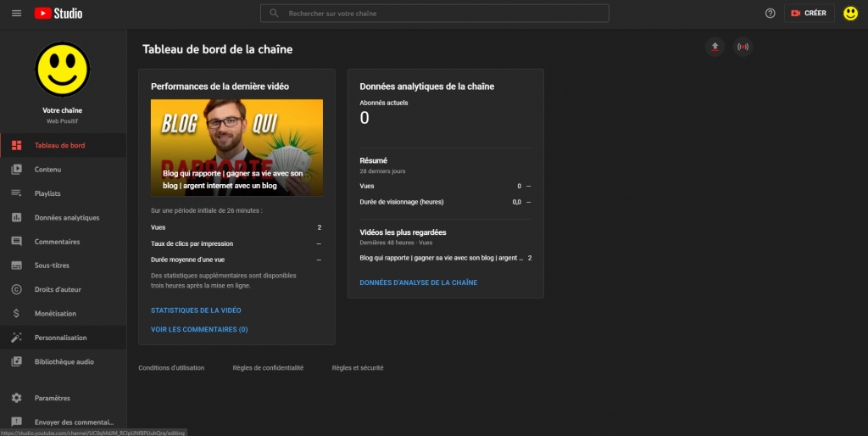The height and width of the screenshot is (436, 868).
Task: Click the upload video arrow icon
Action: pos(715,47)
